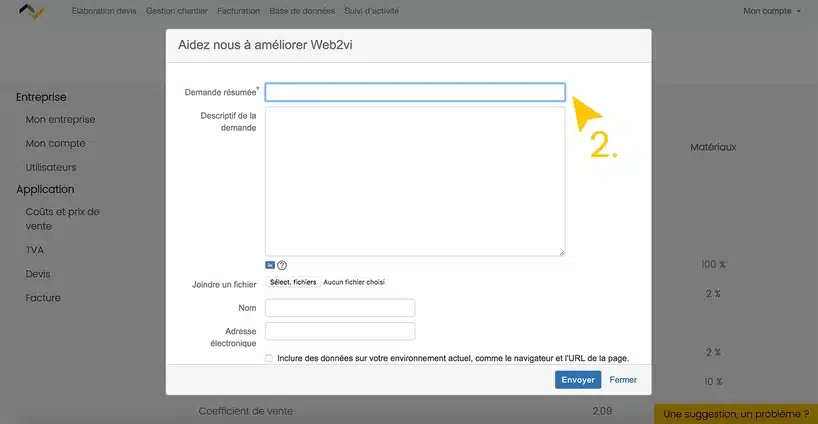818x424 pixels.
Task: Click the Matériaux column header
Action: [713, 148]
